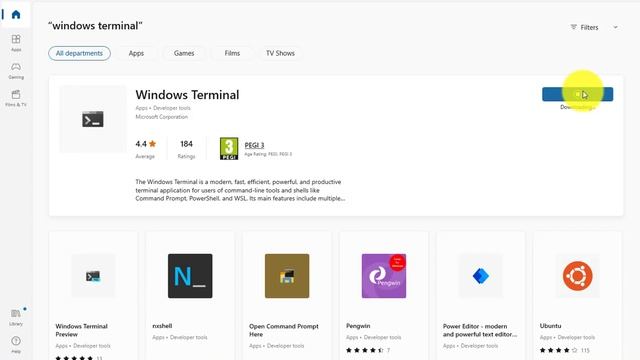This screenshot has height=360, width=640.
Task: Open the Windows Terminal app icon
Action: (93, 119)
